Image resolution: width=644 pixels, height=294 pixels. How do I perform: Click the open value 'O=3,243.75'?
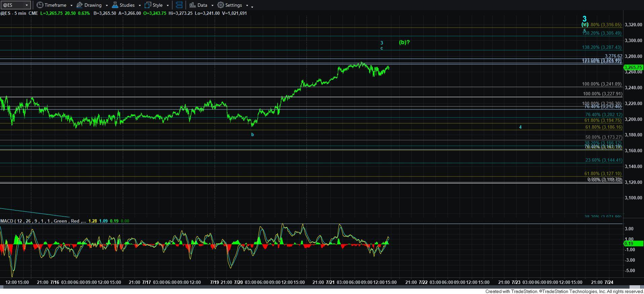[x=155, y=13]
